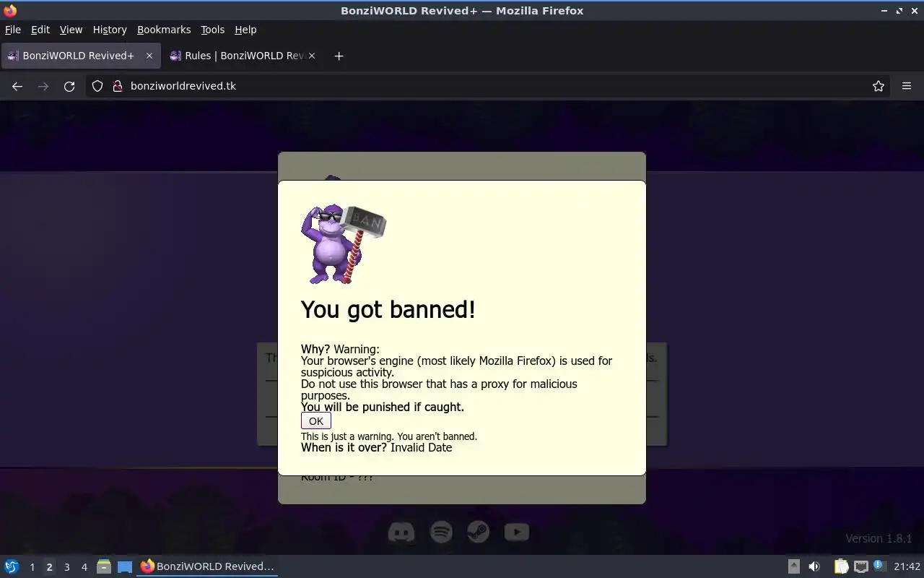
Task: Open the Help menu
Action: click(245, 30)
